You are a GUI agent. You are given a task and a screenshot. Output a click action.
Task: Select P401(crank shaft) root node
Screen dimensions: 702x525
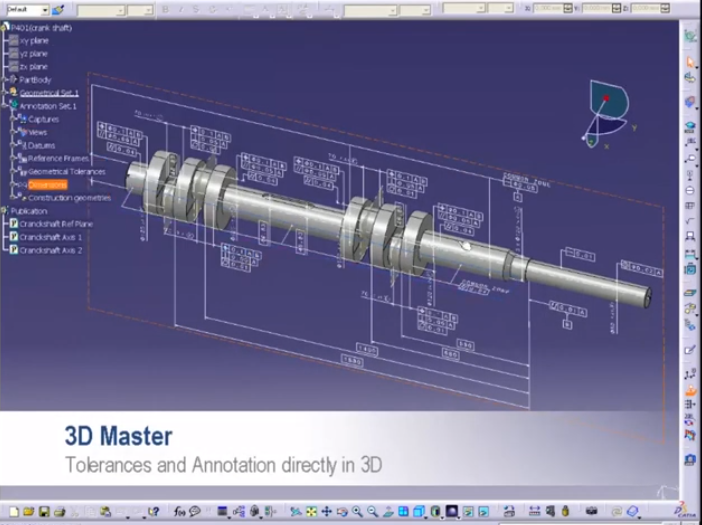click(x=41, y=28)
